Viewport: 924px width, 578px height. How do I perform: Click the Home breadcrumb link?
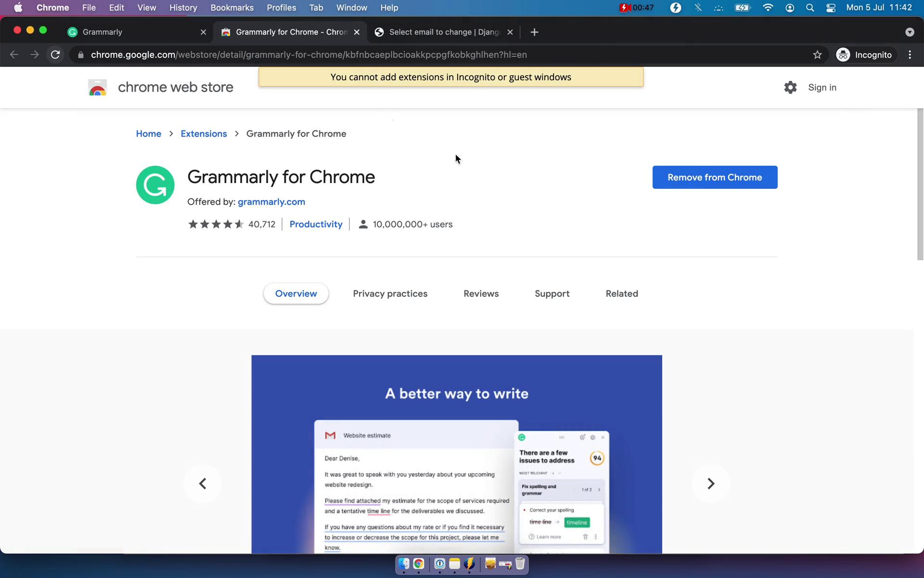(148, 133)
